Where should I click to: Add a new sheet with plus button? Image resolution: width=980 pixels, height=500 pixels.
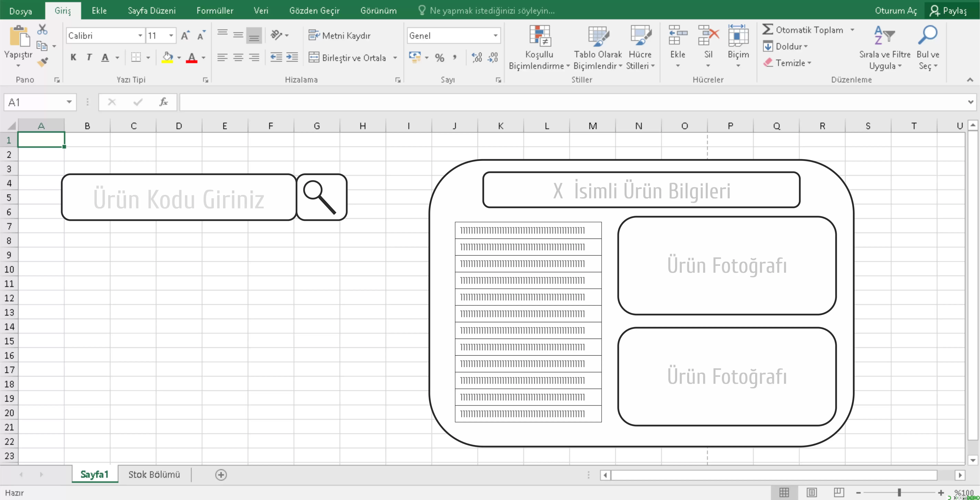(x=221, y=475)
